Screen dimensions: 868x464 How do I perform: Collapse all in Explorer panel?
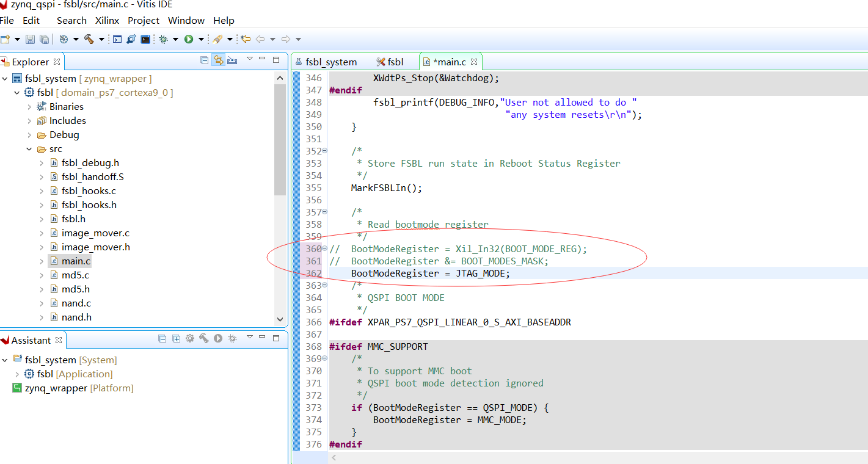point(205,60)
